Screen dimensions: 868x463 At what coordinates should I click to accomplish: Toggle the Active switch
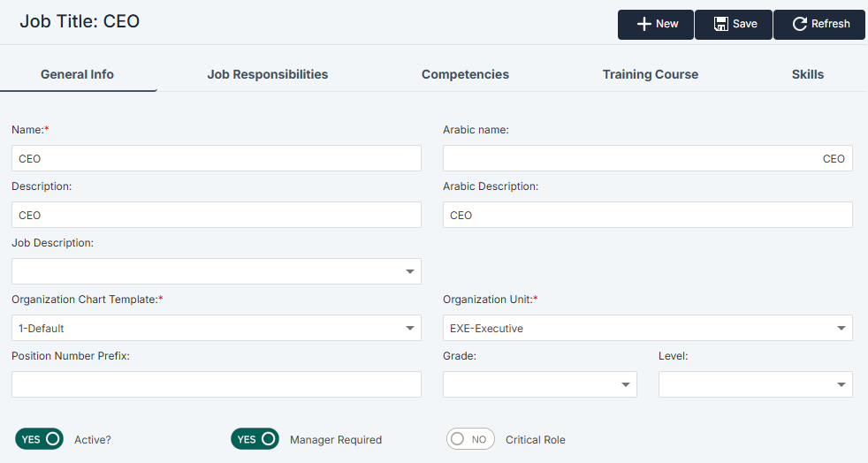coord(40,439)
